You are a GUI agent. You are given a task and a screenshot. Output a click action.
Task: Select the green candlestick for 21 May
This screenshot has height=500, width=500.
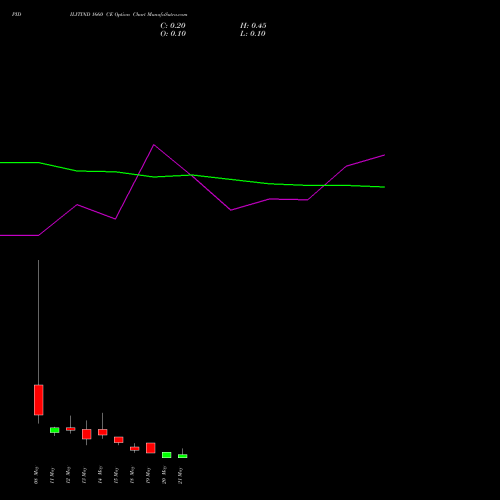coord(183,456)
